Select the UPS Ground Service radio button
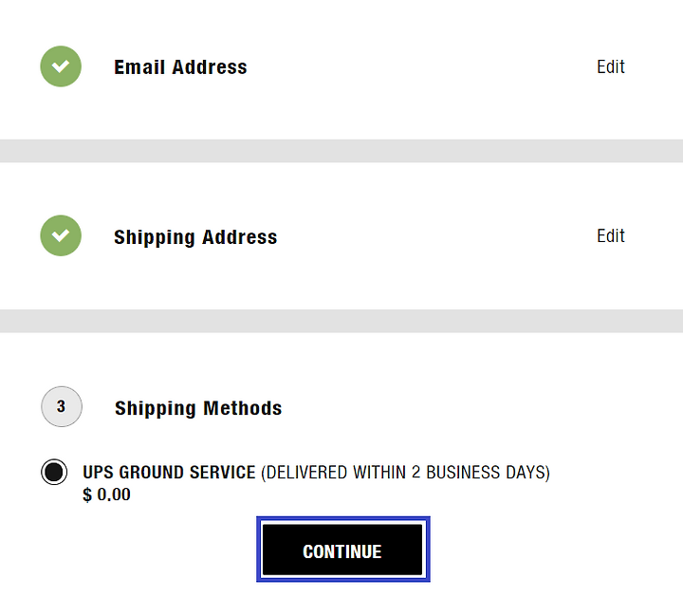Viewport: 683px width, 616px height. [54, 472]
